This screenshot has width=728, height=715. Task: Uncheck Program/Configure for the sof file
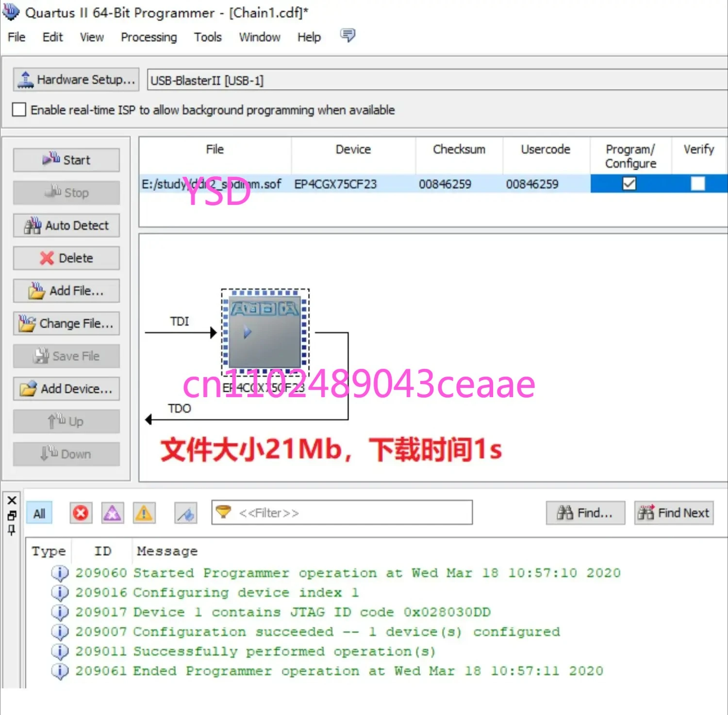(629, 183)
